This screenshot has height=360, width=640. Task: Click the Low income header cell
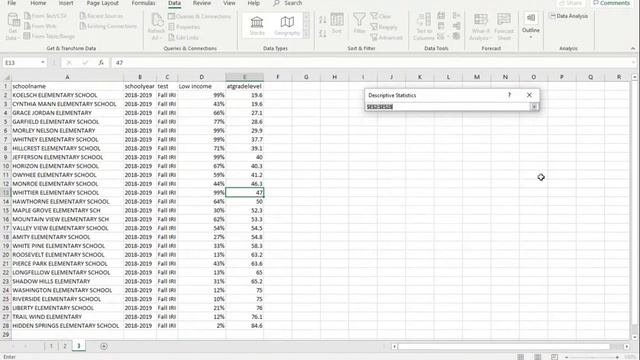(201, 86)
